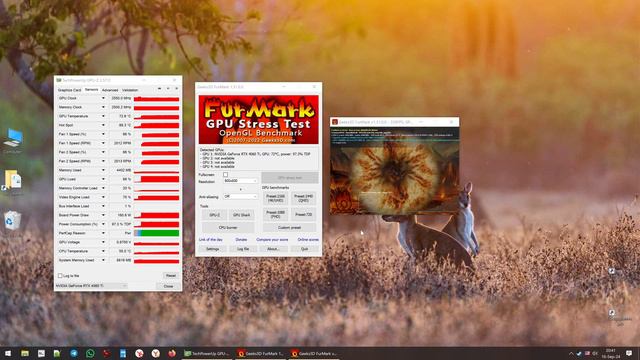The height and width of the screenshot is (360, 640).
Task: Switch to TechPowerUp GPU-Z taskbar button
Action: click(x=207, y=353)
